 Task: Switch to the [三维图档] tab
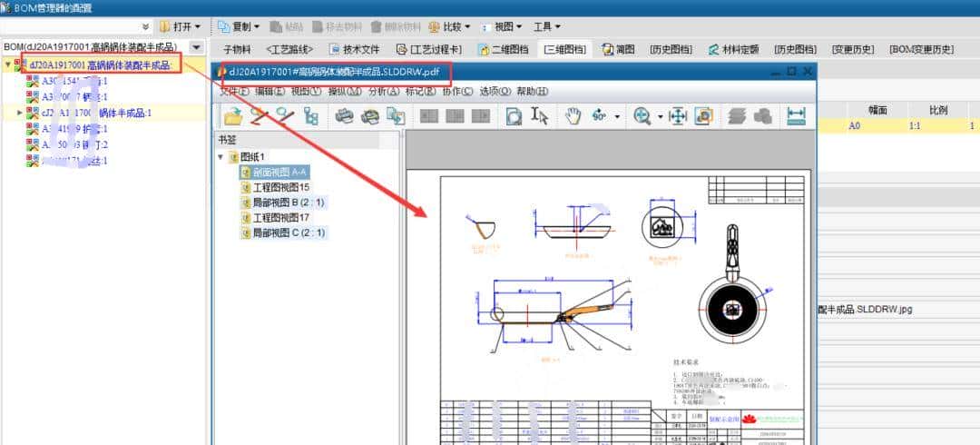click(x=564, y=49)
